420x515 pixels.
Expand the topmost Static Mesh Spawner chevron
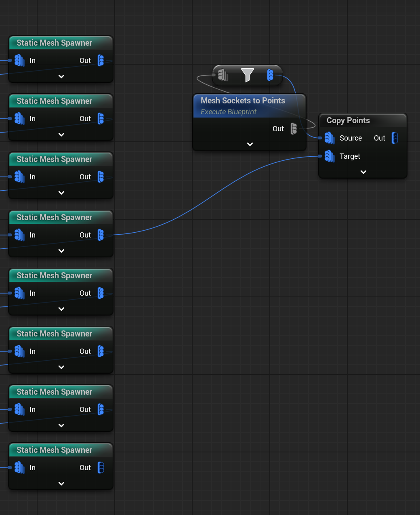click(x=61, y=76)
